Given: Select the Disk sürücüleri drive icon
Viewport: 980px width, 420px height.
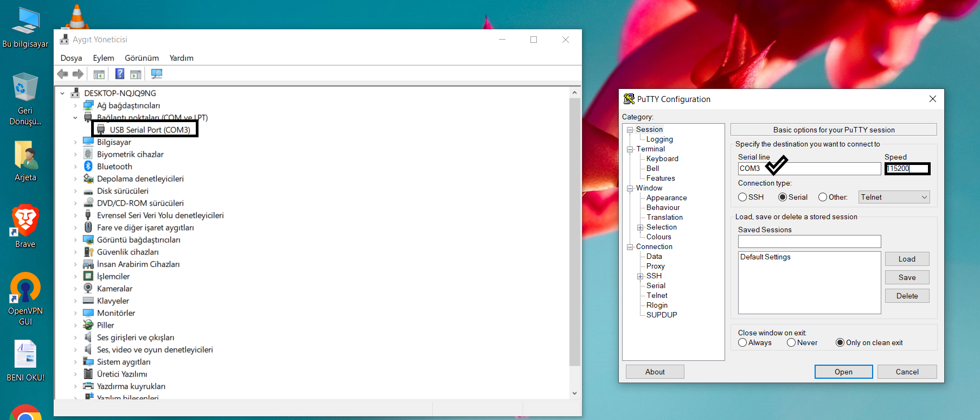Looking at the screenshot, I should [88, 191].
